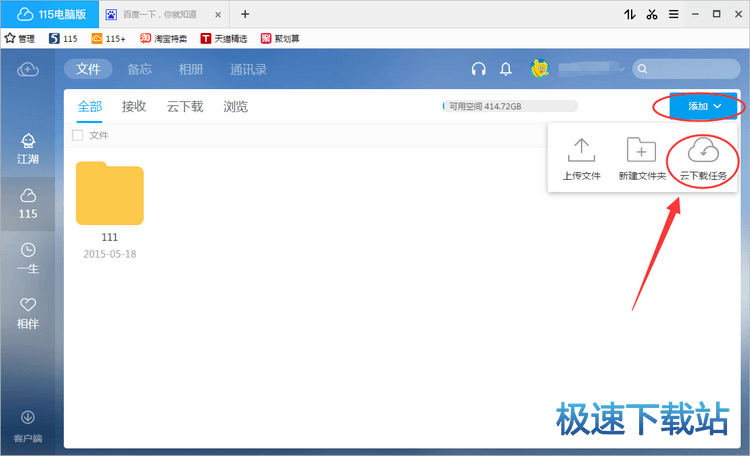Image resolution: width=750 pixels, height=456 pixels.
Task: Expand the 添加 dropdown button
Action: [703, 106]
